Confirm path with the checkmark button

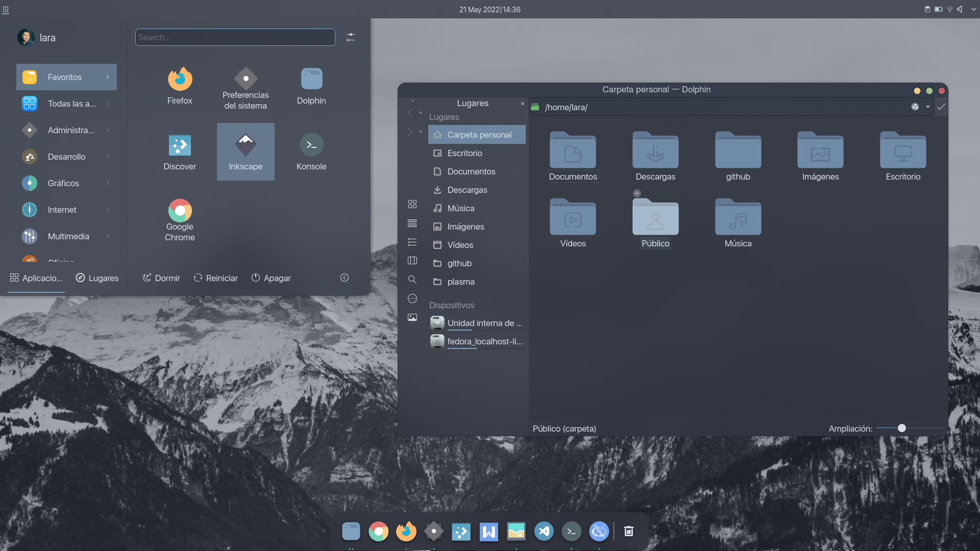click(941, 107)
